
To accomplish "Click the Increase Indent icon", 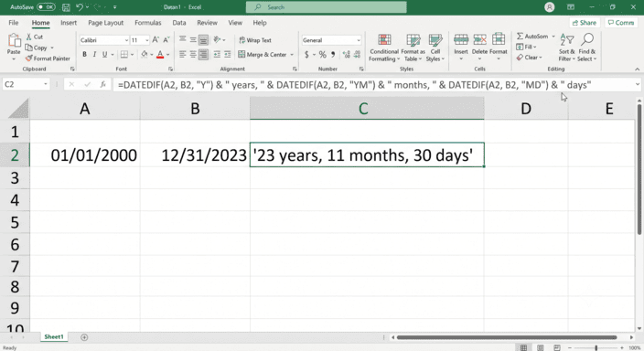I will pyautogui.click(x=227, y=54).
